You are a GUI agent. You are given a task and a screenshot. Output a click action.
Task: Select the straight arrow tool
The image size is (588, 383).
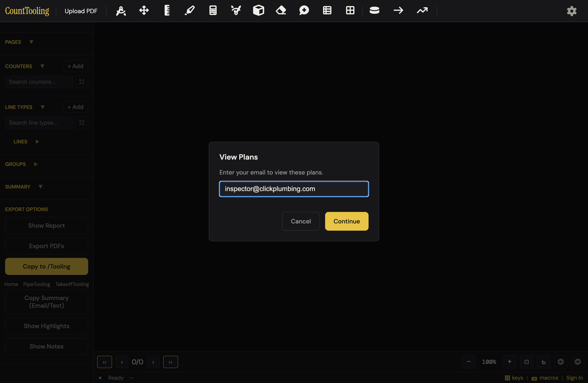point(398,11)
